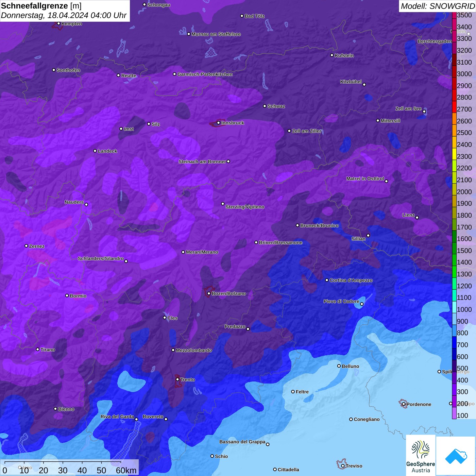Screen dimensions: 476x476
Task: Click the Bienno label
Action: point(66,409)
